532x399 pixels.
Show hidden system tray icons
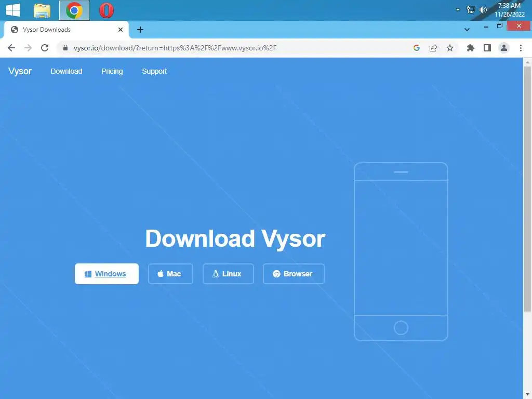[458, 10]
